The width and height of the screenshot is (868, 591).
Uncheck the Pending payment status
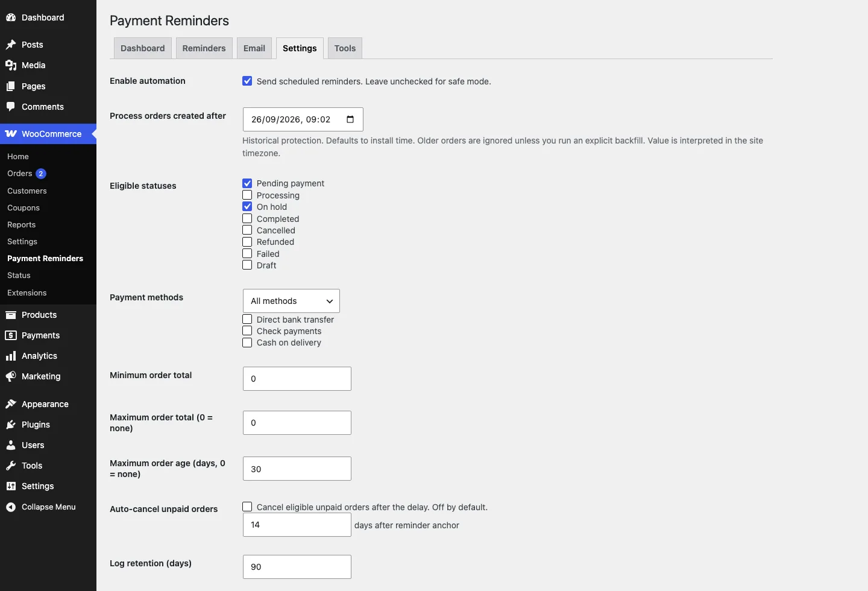247,183
